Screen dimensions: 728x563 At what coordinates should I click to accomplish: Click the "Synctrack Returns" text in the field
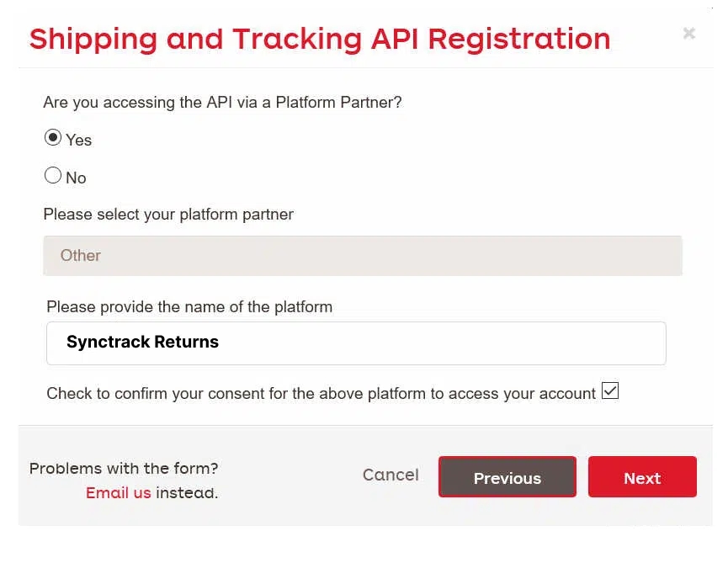[142, 343]
